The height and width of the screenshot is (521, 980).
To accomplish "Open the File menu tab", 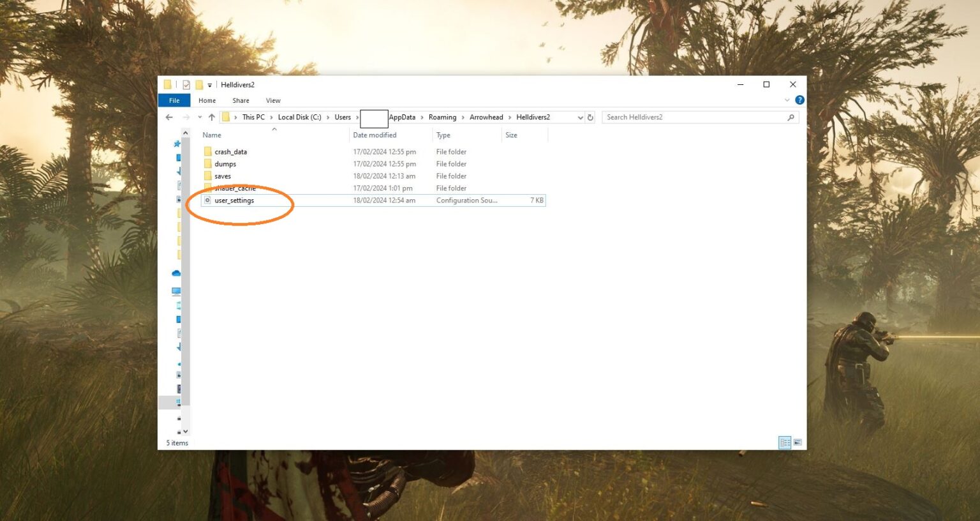I will [x=174, y=100].
